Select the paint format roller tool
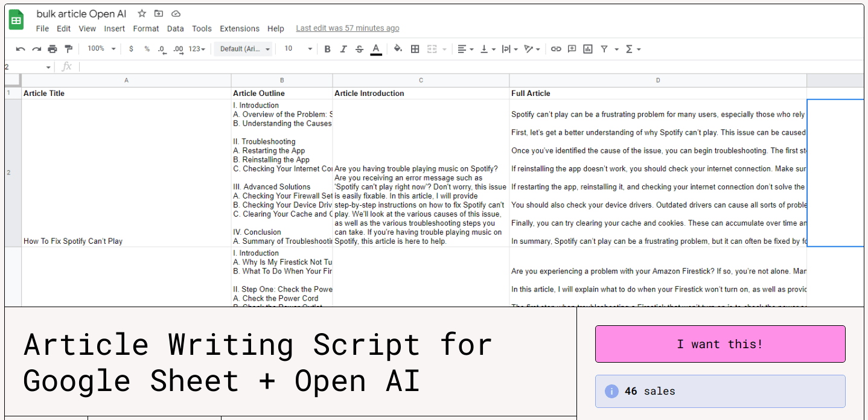The height and width of the screenshot is (420, 868). coord(68,49)
